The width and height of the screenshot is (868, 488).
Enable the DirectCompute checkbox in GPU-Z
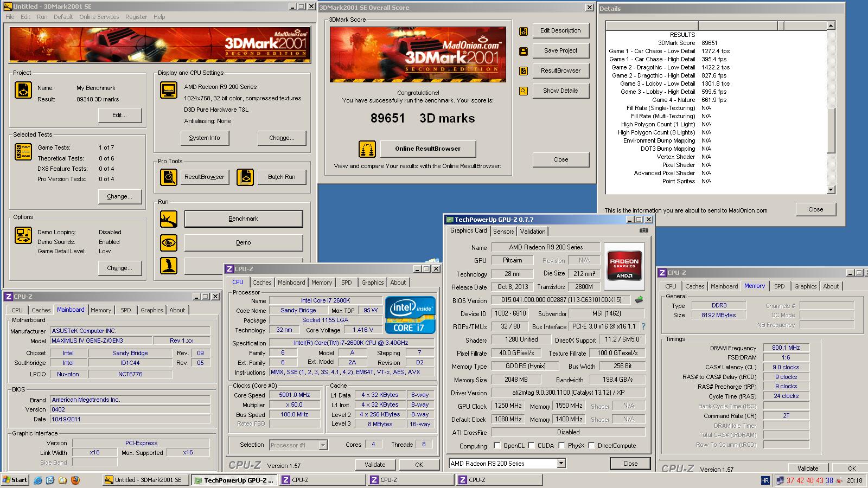(591, 446)
